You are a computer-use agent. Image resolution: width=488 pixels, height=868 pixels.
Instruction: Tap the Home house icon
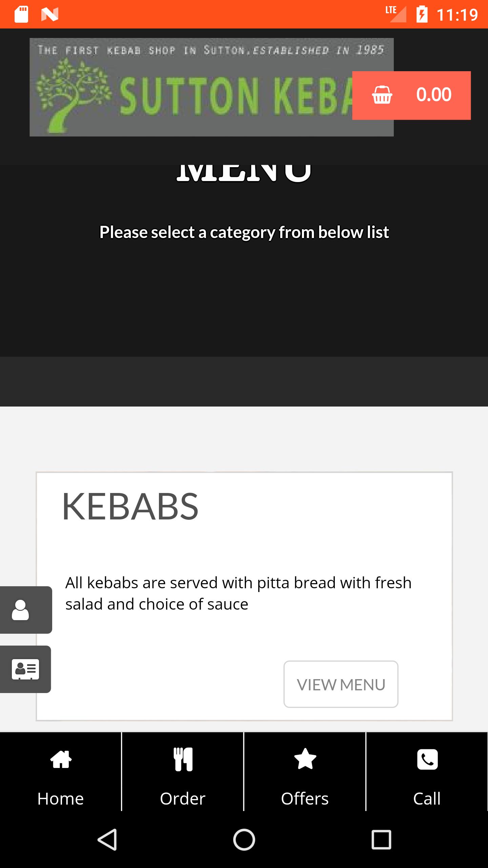(x=61, y=759)
